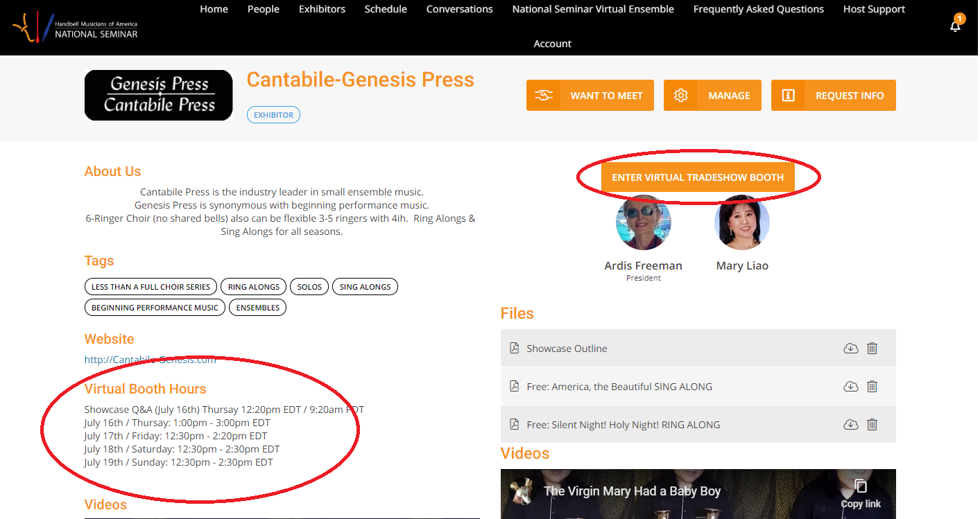Download the Showcase Outline file

[x=850, y=349]
